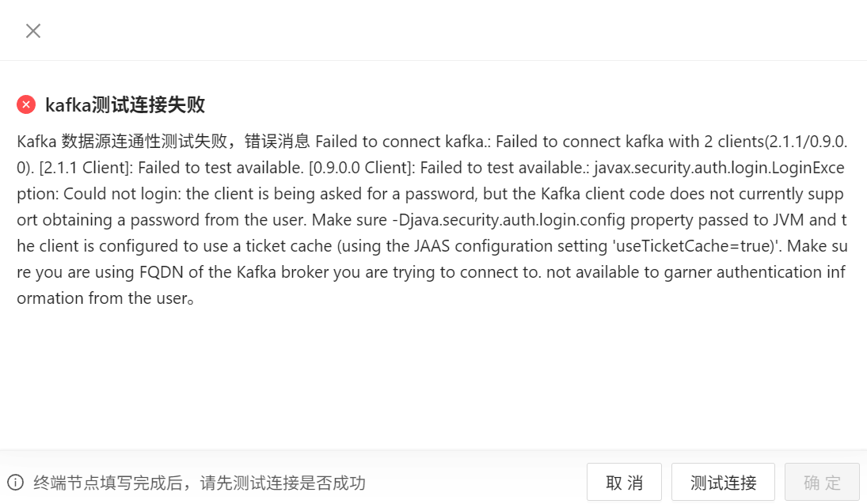867x504 pixels.
Task: Run the 测试连接 button
Action: [723, 483]
